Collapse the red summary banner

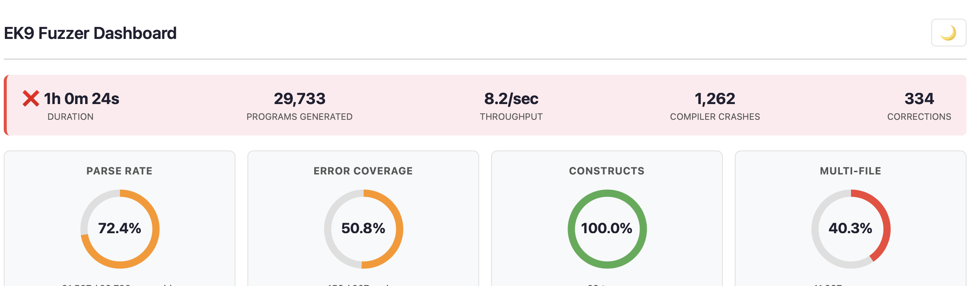[490, 105]
